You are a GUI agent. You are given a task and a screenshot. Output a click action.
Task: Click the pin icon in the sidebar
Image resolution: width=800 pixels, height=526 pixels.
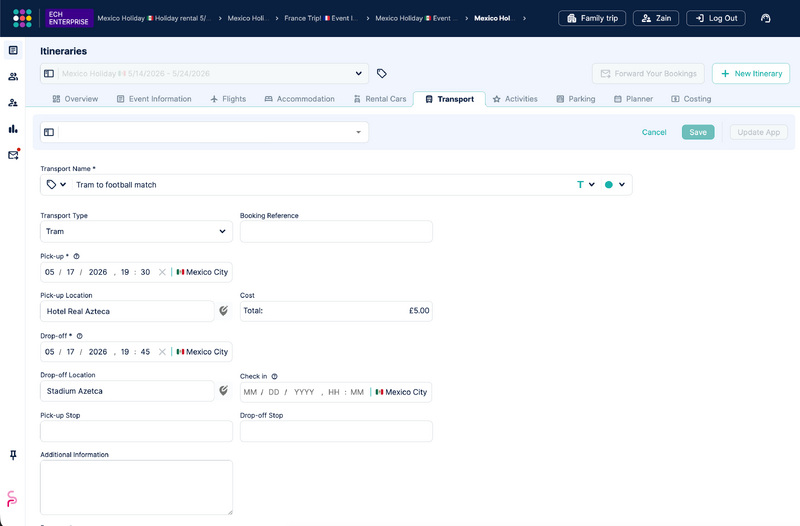point(13,455)
